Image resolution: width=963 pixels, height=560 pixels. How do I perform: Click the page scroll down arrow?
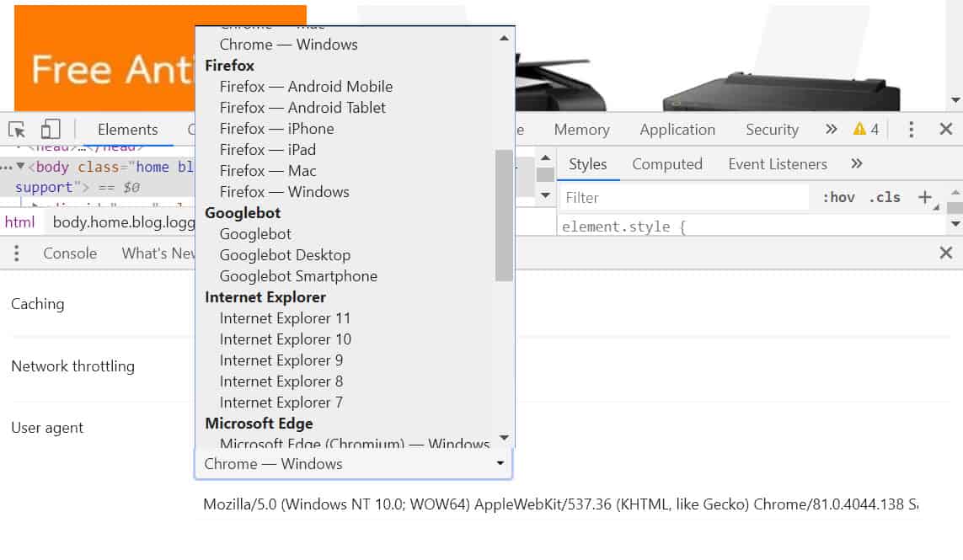(955, 100)
